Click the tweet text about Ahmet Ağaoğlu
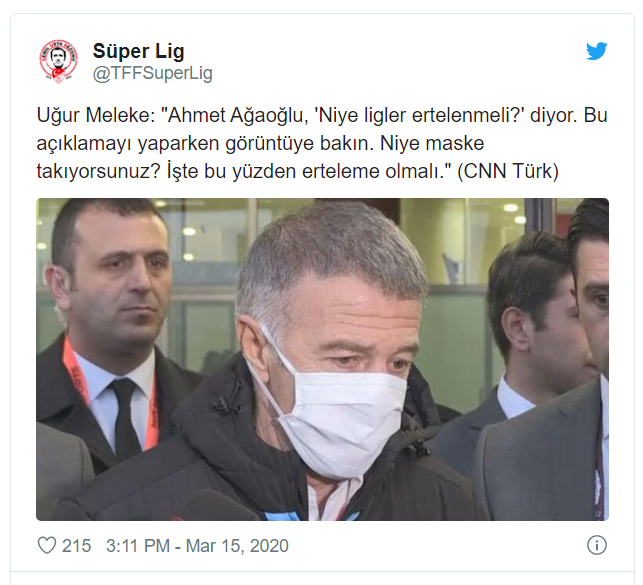The height and width of the screenshot is (585, 643). (x=322, y=143)
